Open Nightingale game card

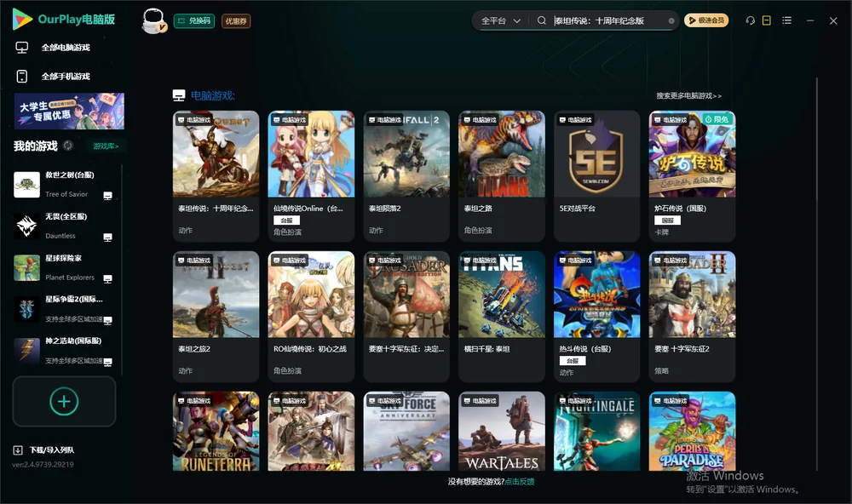[596, 432]
